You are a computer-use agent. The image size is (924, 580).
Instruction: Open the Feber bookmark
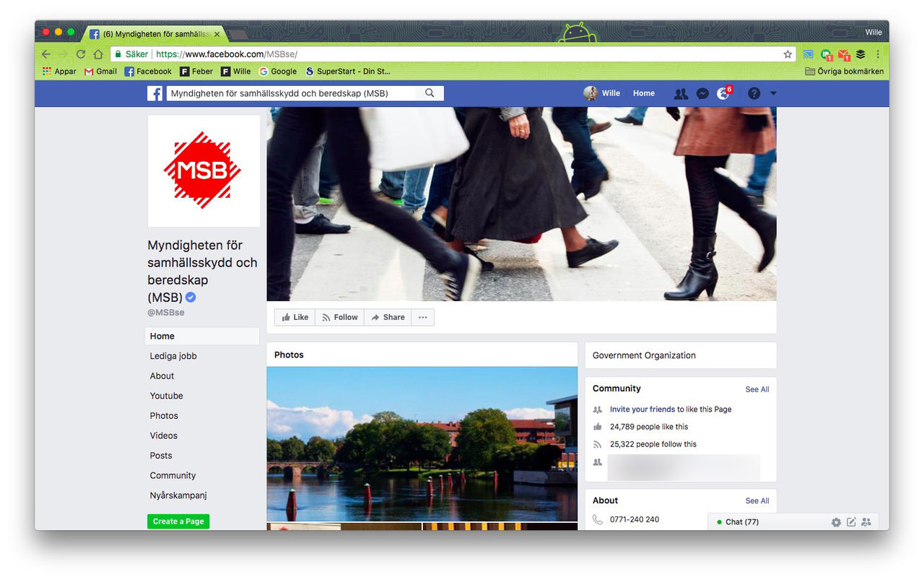[196, 72]
